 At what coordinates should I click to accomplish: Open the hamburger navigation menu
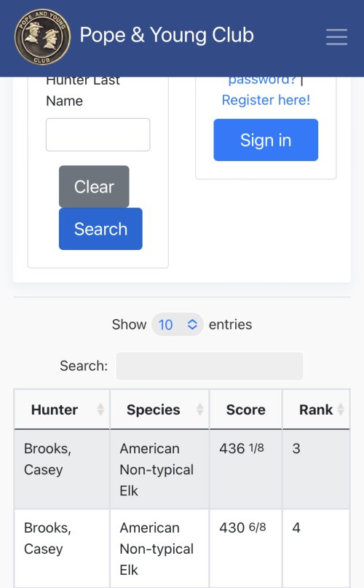(336, 36)
